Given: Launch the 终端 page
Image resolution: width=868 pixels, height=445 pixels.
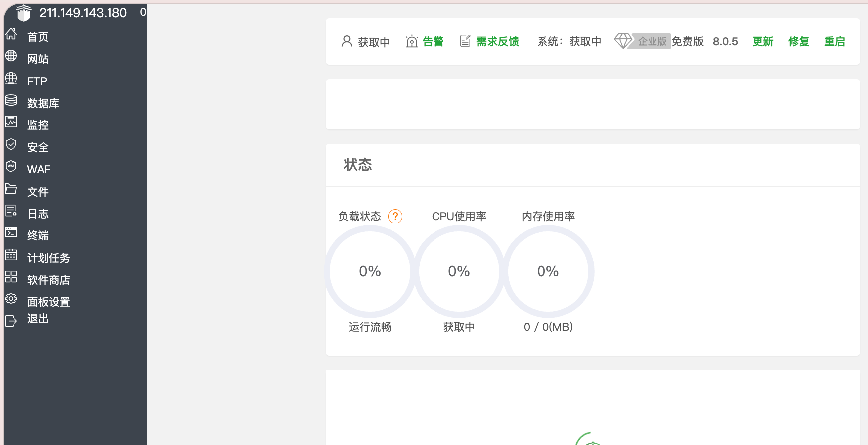Looking at the screenshot, I should tap(38, 235).
